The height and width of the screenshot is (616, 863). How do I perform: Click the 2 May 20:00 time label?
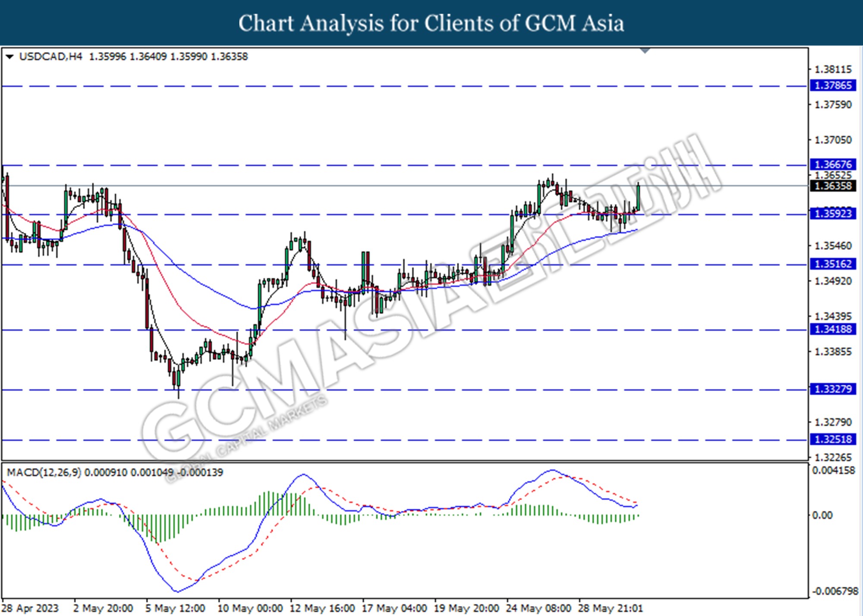[x=103, y=608]
